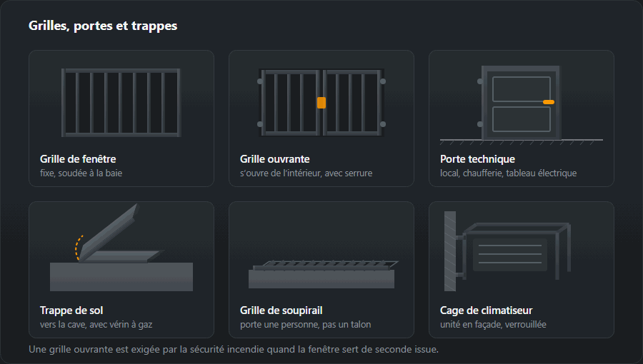Click the air conditioner cage illustration
643x364 pixels.
508,251
